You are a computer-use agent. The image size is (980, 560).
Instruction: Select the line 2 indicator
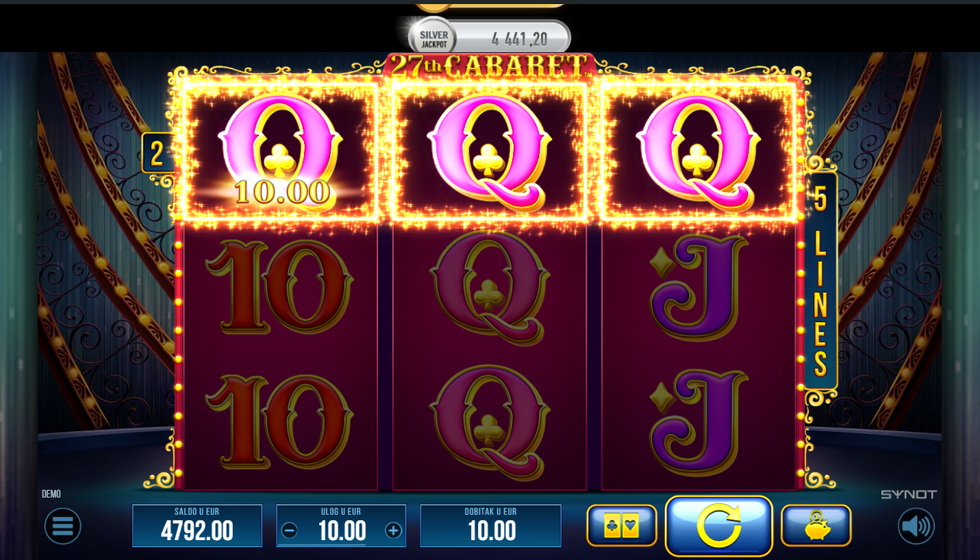(157, 153)
